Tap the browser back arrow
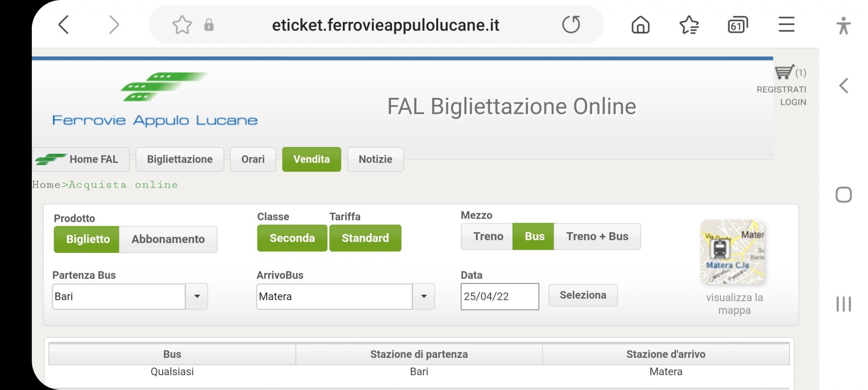This screenshot has height=390, width=868. (x=64, y=25)
